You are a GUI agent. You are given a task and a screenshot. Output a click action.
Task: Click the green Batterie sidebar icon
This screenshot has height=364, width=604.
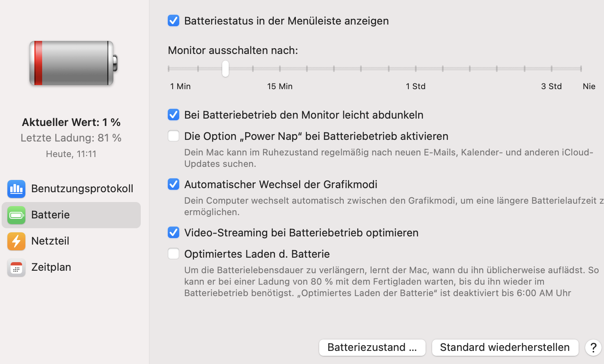(x=16, y=215)
